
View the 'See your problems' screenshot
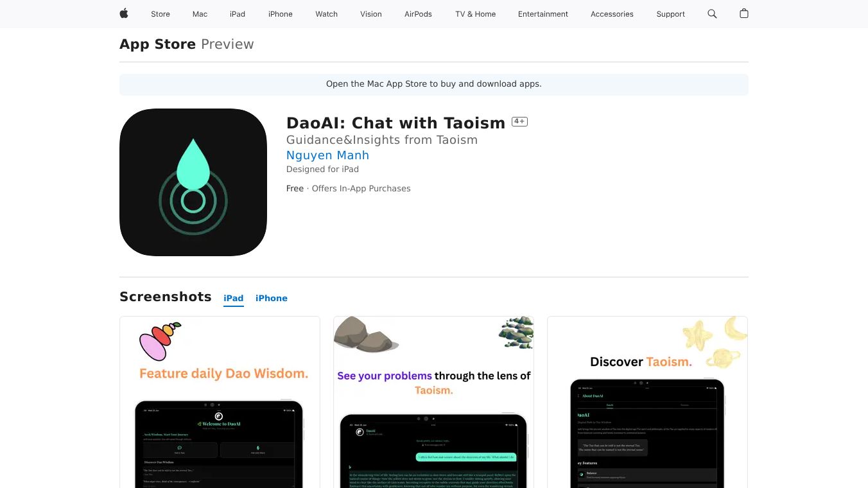coord(433,402)
